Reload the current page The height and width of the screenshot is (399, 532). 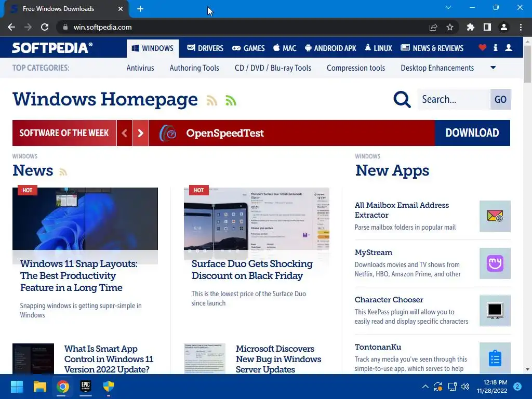(x=45, y=27)
